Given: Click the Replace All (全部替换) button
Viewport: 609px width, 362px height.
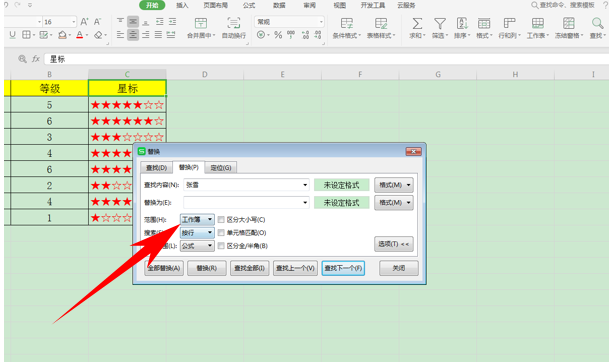Looking at the screenshot, I should click(x=164, y=268).
